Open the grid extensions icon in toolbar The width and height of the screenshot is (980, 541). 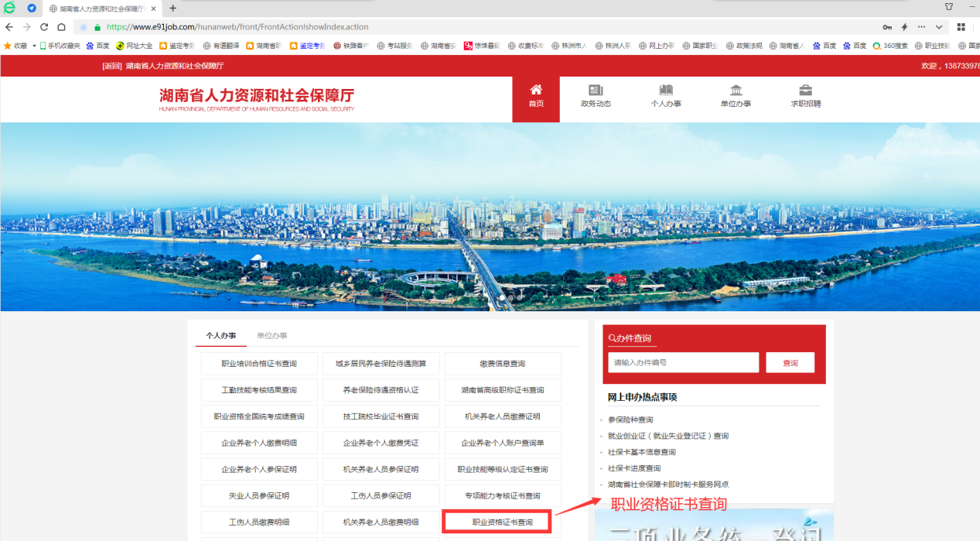pyautogui.click(x=961, y=27)
